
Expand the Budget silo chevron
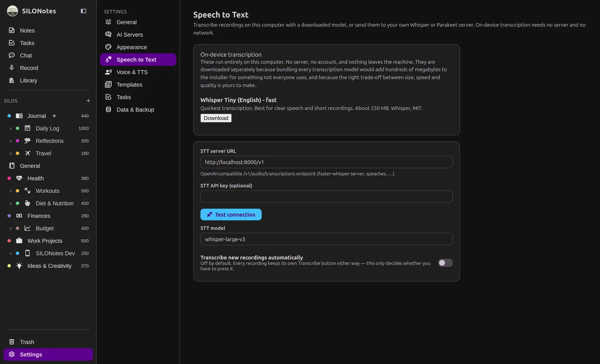(x=10, y=228)
